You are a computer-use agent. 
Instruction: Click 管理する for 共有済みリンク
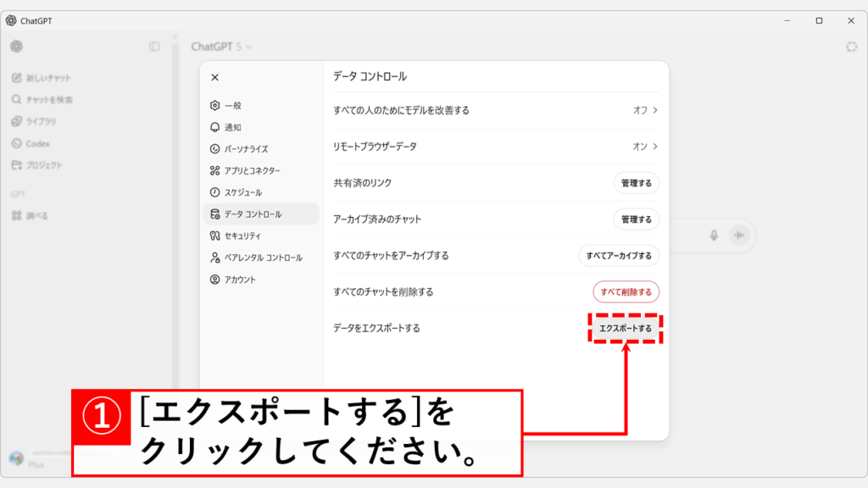(636, 183)
